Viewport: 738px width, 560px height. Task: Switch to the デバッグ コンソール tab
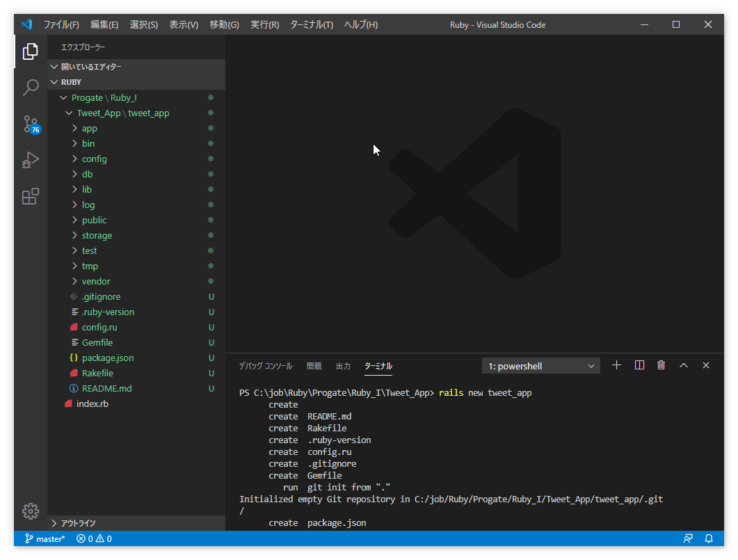coord(265,366)
